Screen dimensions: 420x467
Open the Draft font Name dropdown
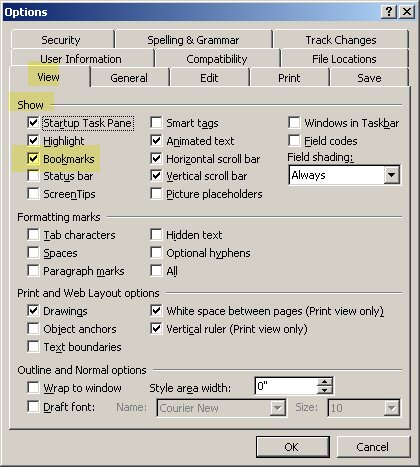[277, 408]
